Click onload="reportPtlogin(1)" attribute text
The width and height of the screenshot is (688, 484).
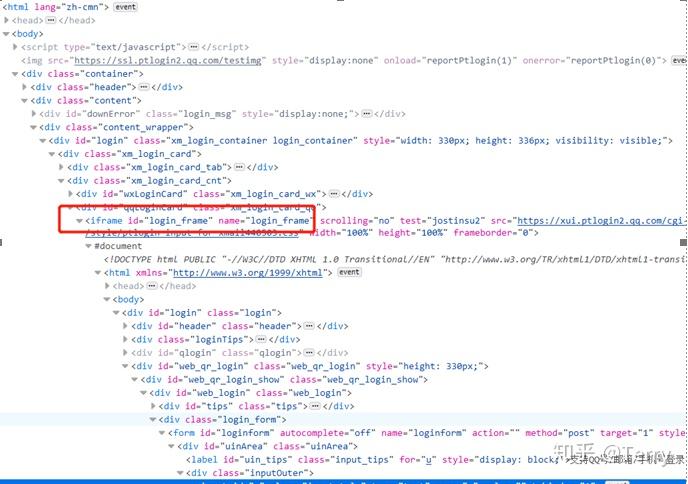click(x=450, y=61)
